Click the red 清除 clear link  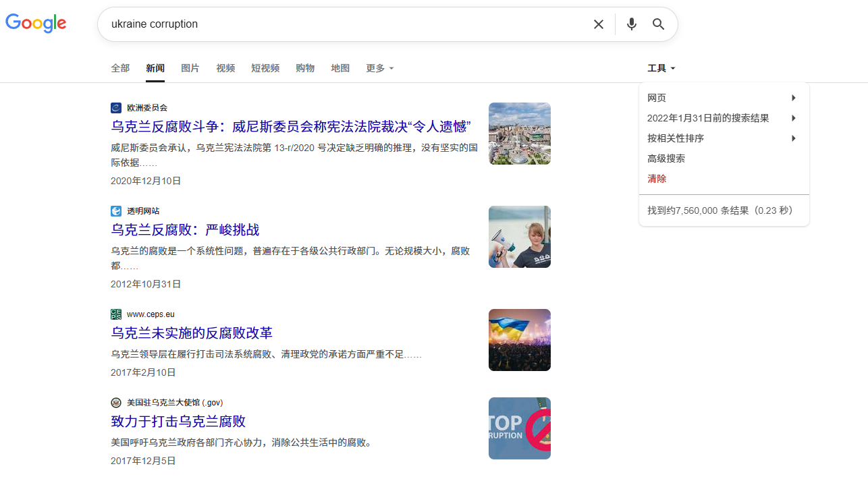tap(657, 179)
